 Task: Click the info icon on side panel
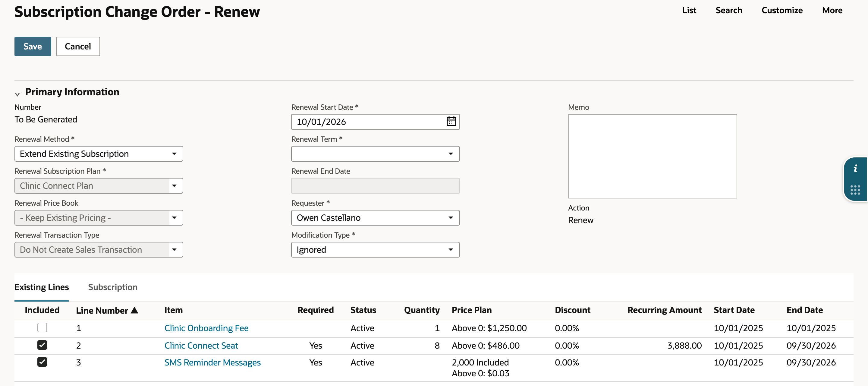(x=855, y=169)
